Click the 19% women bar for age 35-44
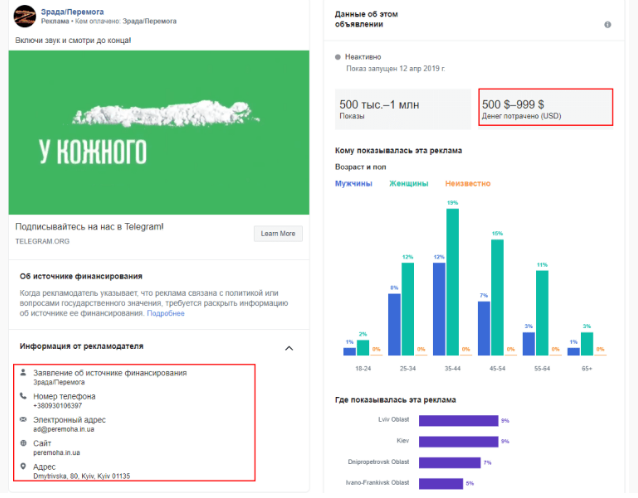 point(453,281)
